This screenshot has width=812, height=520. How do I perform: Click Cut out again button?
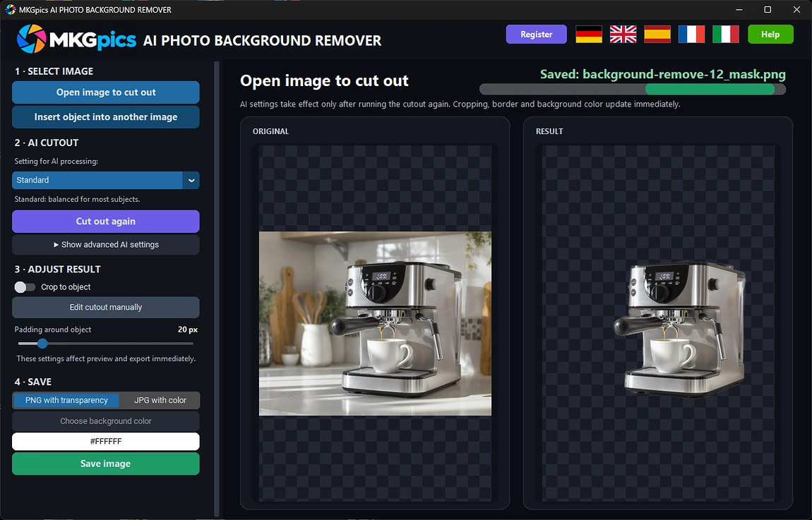click(106, 222)
